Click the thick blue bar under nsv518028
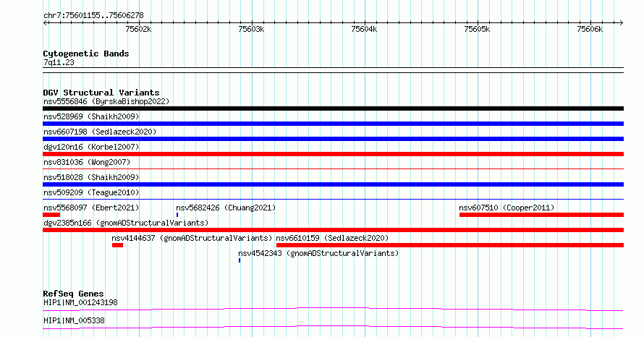 tap(333, 184)
